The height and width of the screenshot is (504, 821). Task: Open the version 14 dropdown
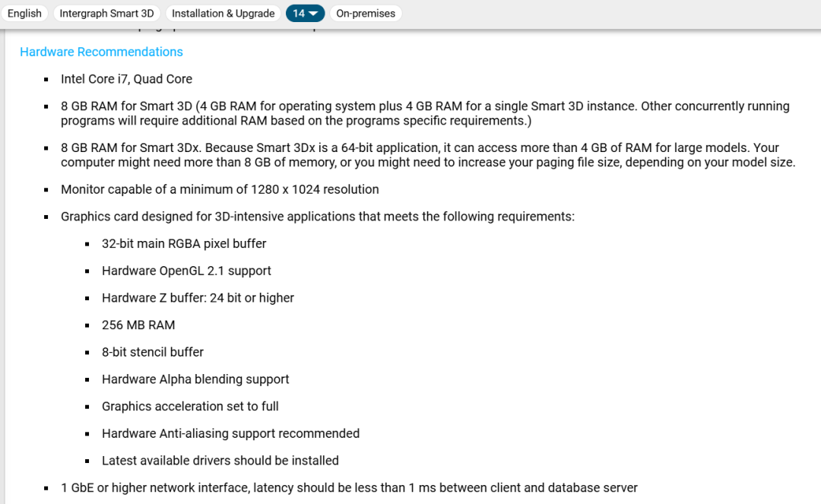tap(306, 14)
